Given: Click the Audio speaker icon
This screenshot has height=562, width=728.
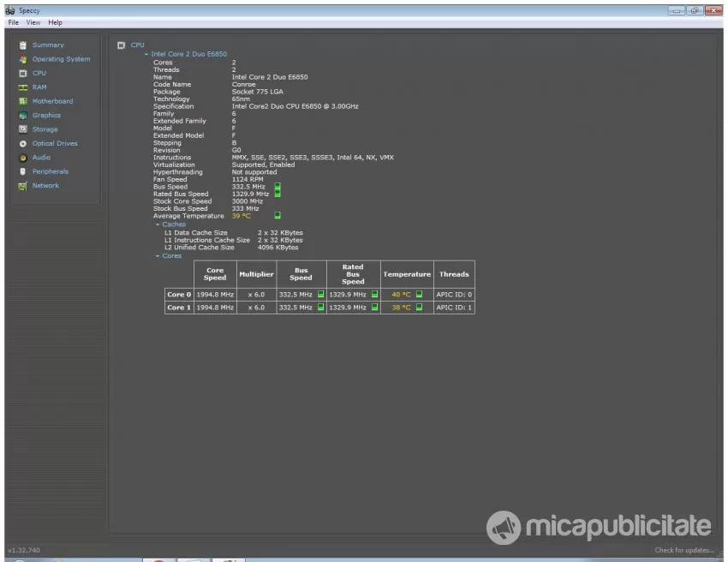Looking at the screenshot, I should [23, 158].
